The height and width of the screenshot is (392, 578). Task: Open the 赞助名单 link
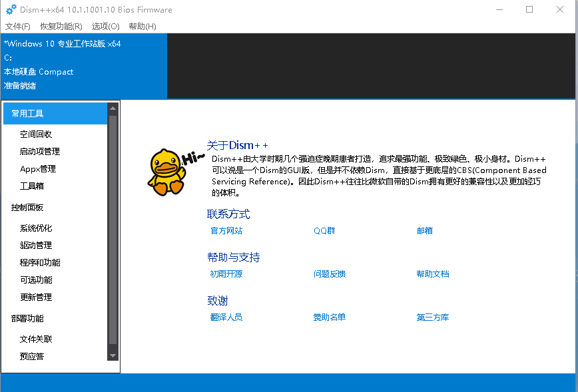point(330,317)
